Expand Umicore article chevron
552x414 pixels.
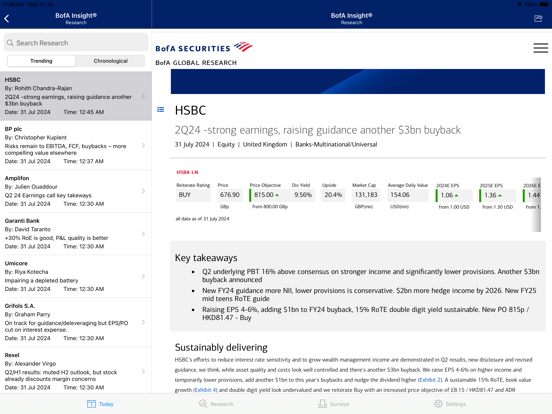[x=143, y=276]
